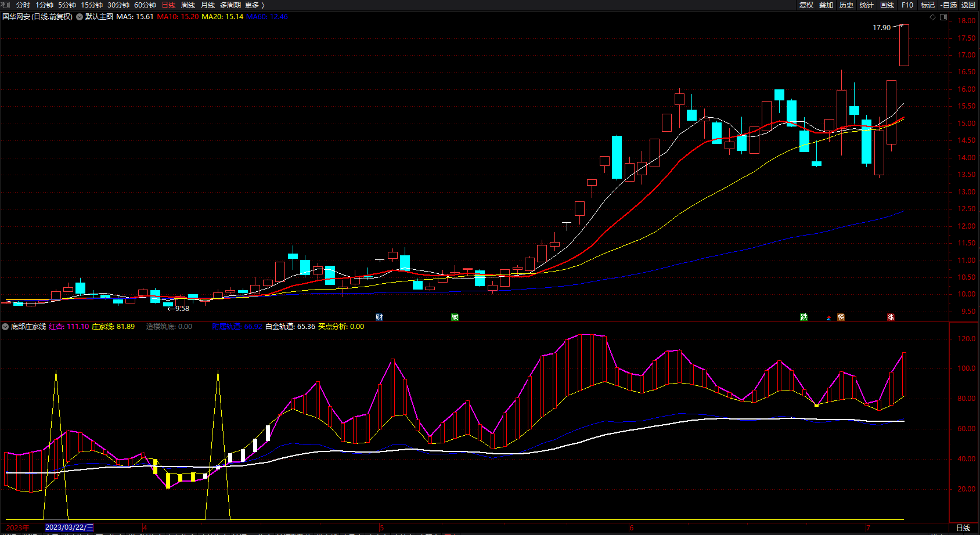Click the collapse panel icon at top-left
Screen dimensions: 980x535
[6, 5]
